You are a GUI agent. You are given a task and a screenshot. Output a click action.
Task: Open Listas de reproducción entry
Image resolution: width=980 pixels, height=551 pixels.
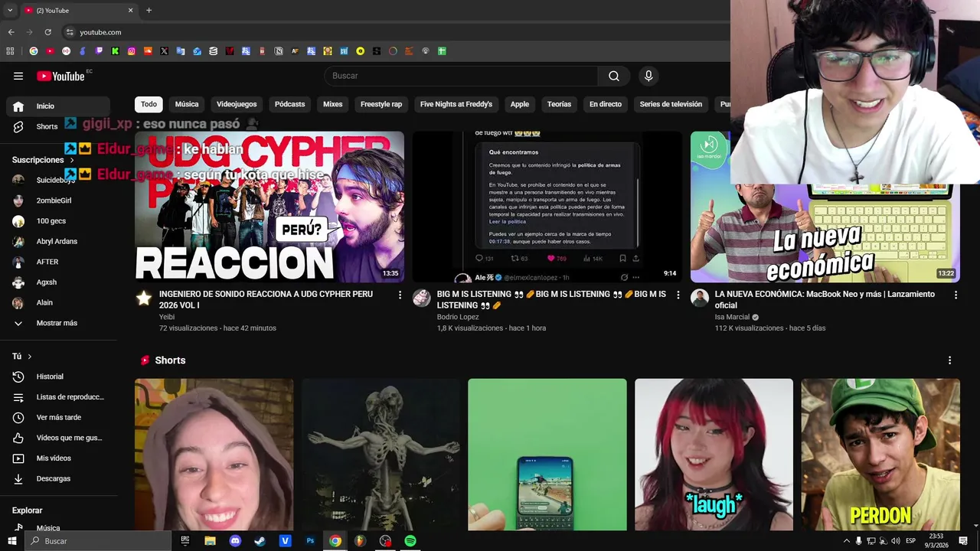58,397
